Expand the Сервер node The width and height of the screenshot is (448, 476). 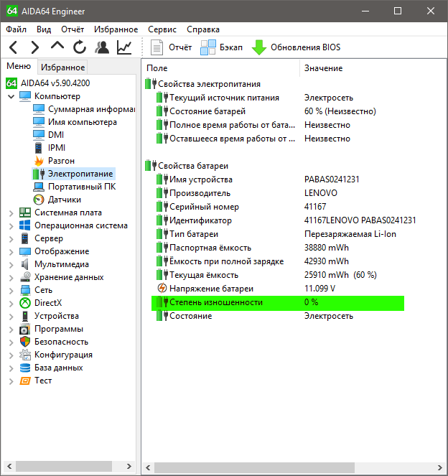(11, 239)
